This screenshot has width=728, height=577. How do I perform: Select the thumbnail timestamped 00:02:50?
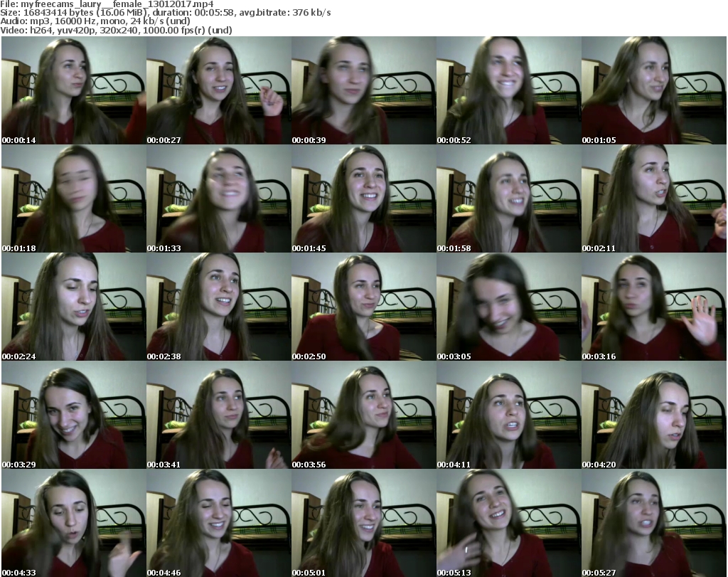tap(363, 307)
